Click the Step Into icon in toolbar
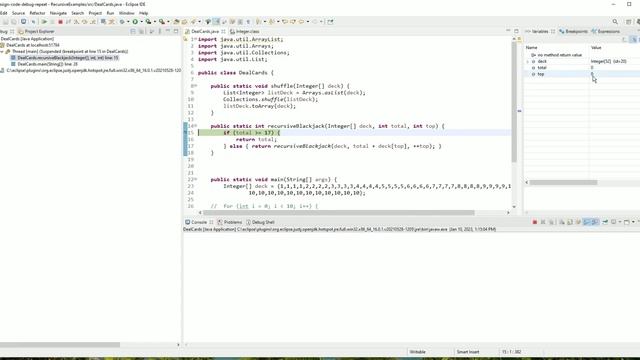Viewport: 640px width, 360px height. coord(76,22)
